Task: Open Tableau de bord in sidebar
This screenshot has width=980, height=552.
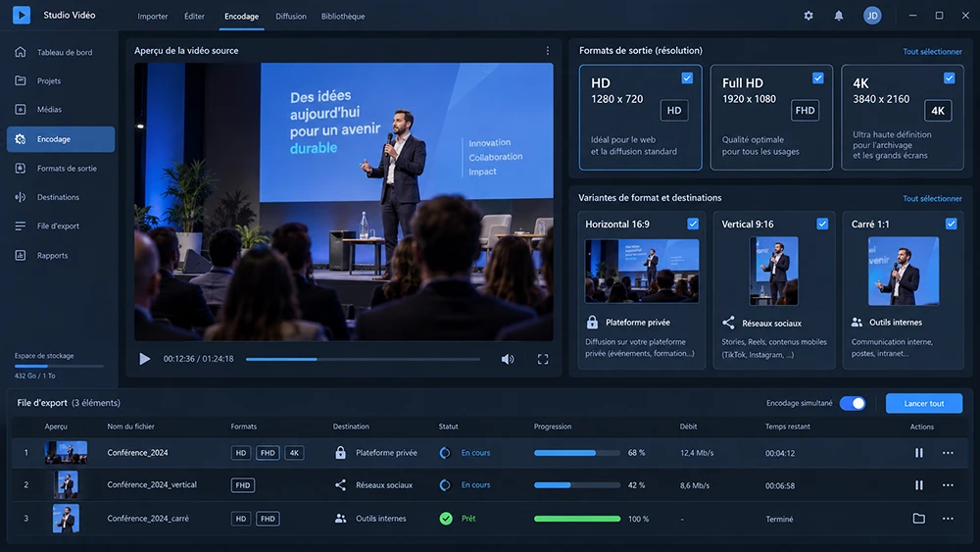Action: [61, 53]
